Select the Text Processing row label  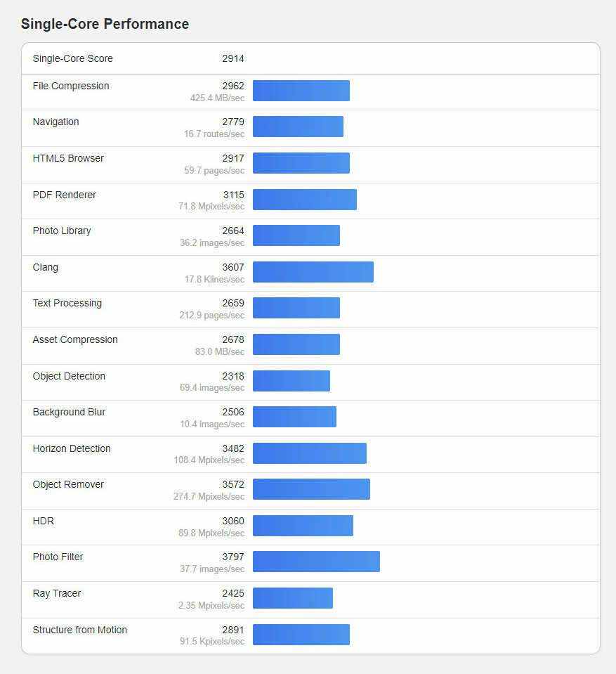pyautogui.click(x=67, y=303)
